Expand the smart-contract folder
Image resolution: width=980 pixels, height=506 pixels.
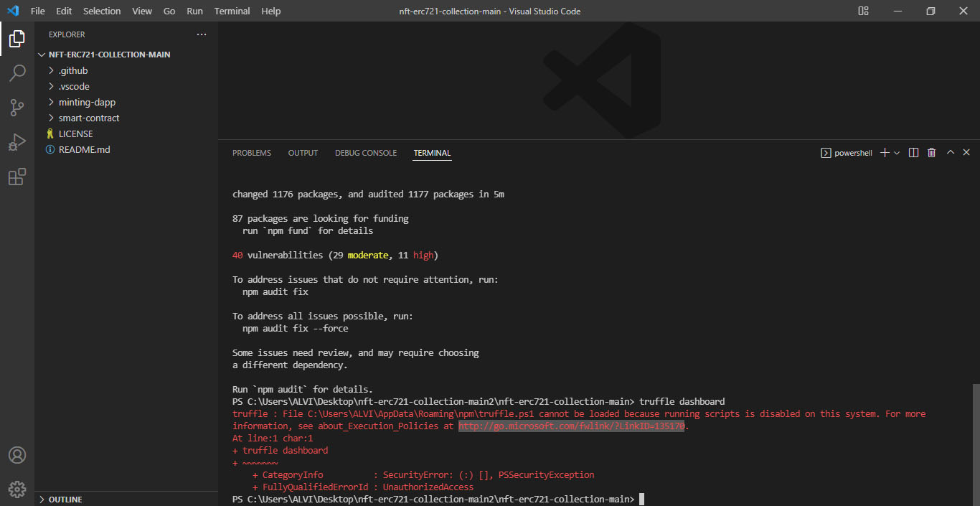(x=90, y=118)
